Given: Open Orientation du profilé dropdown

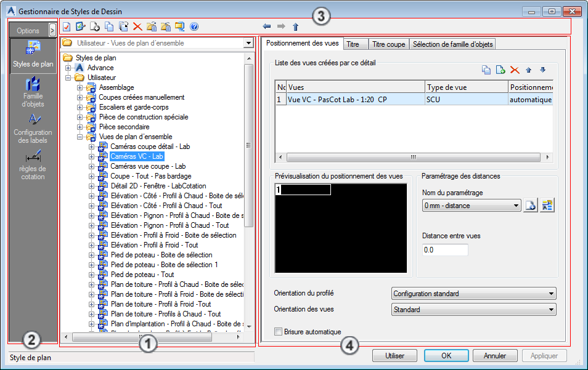Looking at the screenshot, I should 473,294.
